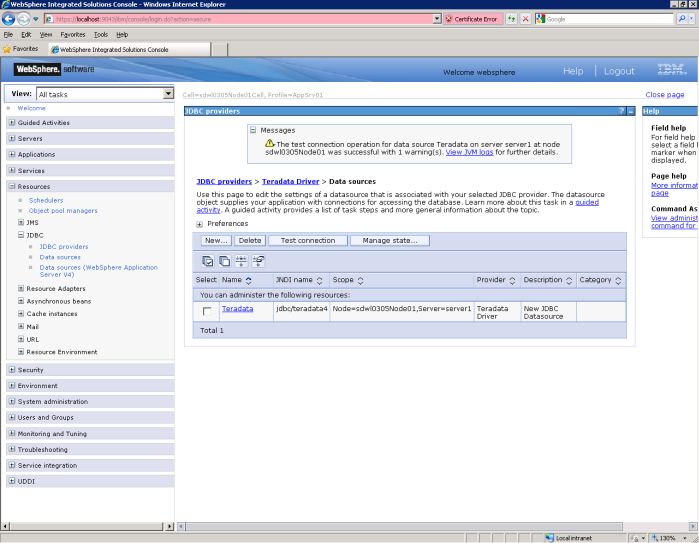
Task: Open the Favorites star button
Action: point(21,49)
